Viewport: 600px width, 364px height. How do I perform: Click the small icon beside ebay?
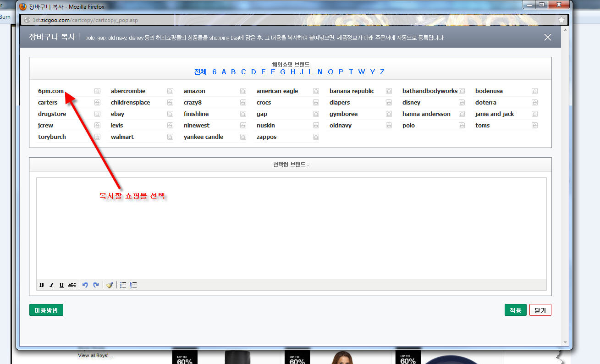tap(170, 114)
